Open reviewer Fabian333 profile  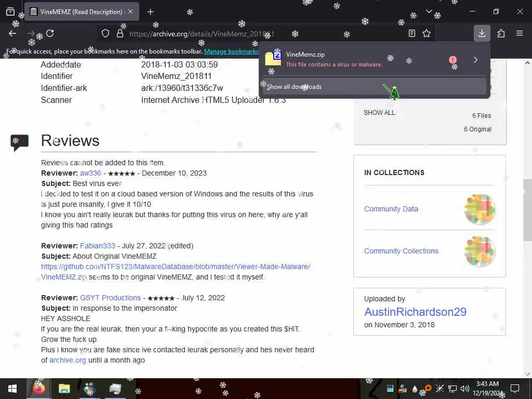(98, 246)
